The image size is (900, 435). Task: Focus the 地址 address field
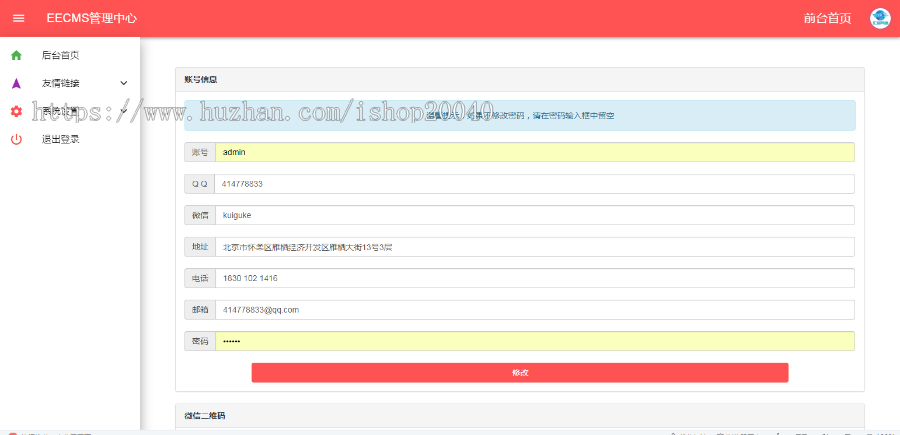[x=535, y=247]
